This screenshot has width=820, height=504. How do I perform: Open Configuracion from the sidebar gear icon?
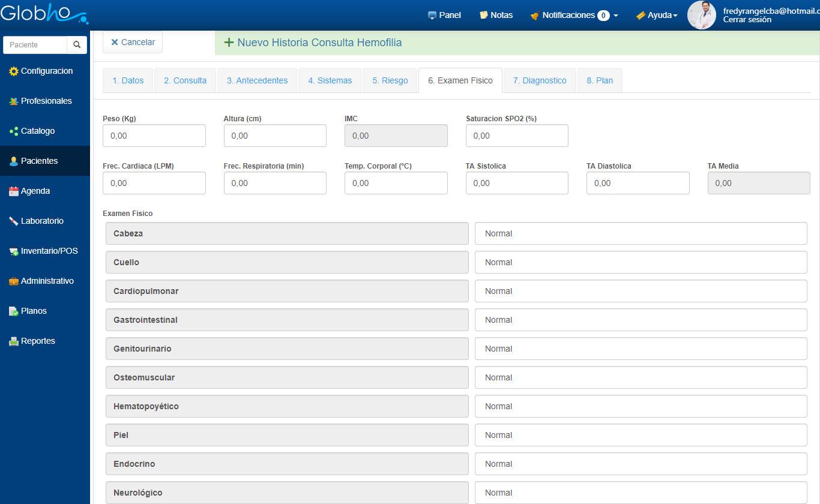click(14, 71)
